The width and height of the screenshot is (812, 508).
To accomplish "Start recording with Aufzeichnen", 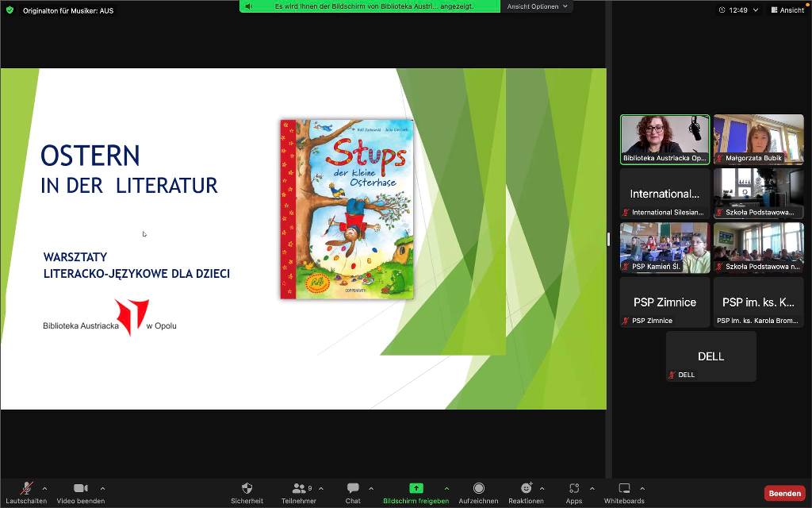I will pyautogui.click(x=478, y=489).
